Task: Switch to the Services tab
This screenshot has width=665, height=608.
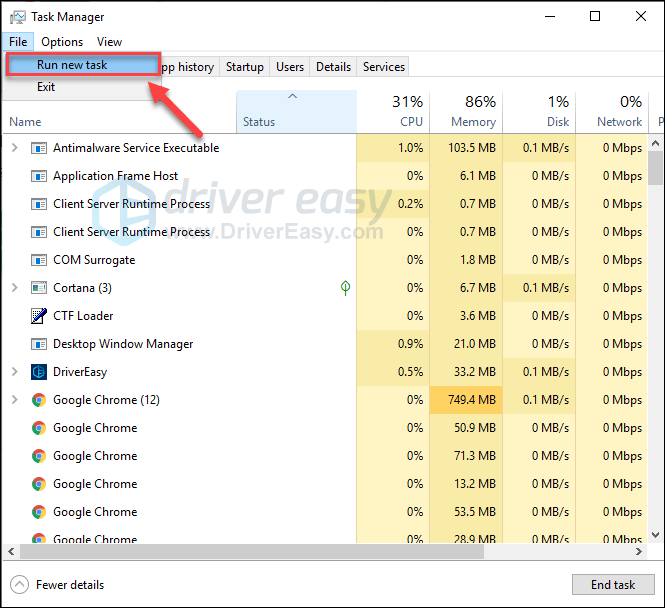Action: 383,67
